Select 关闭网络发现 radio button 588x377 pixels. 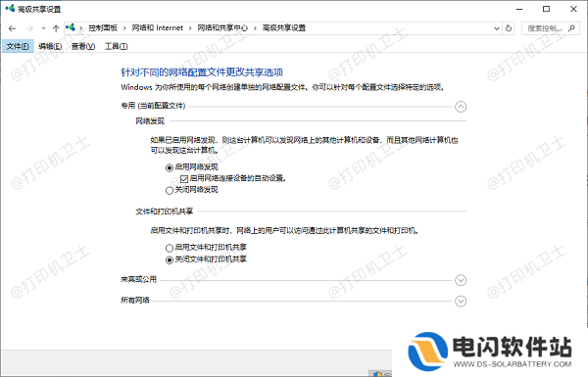point(170,190)
